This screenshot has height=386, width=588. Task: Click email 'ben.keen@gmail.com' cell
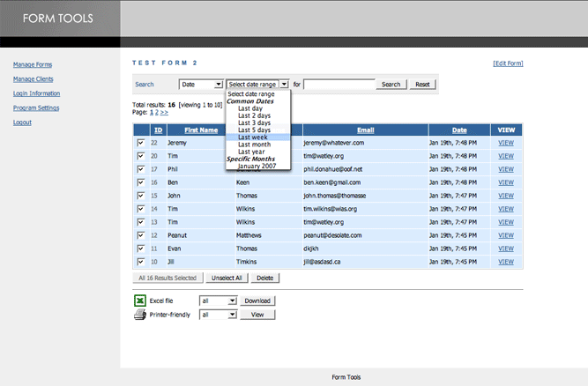click(332, 182)
